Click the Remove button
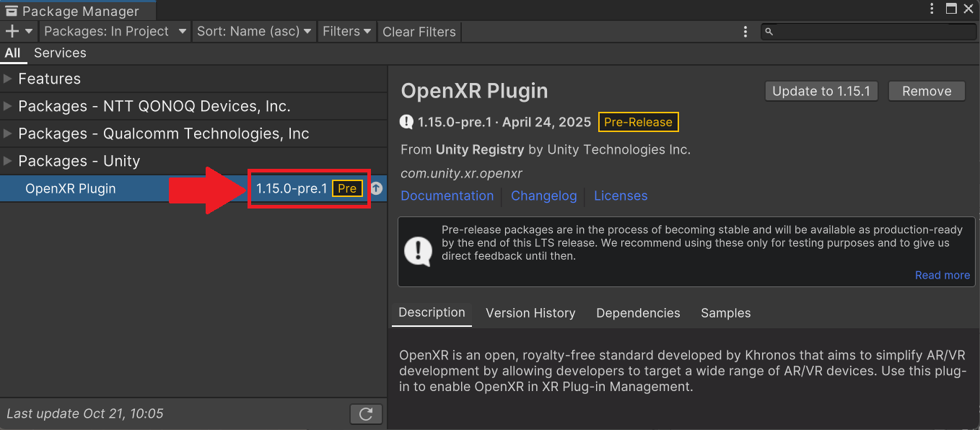This screenshot has width=980, height=430. [x=927, y=91]
